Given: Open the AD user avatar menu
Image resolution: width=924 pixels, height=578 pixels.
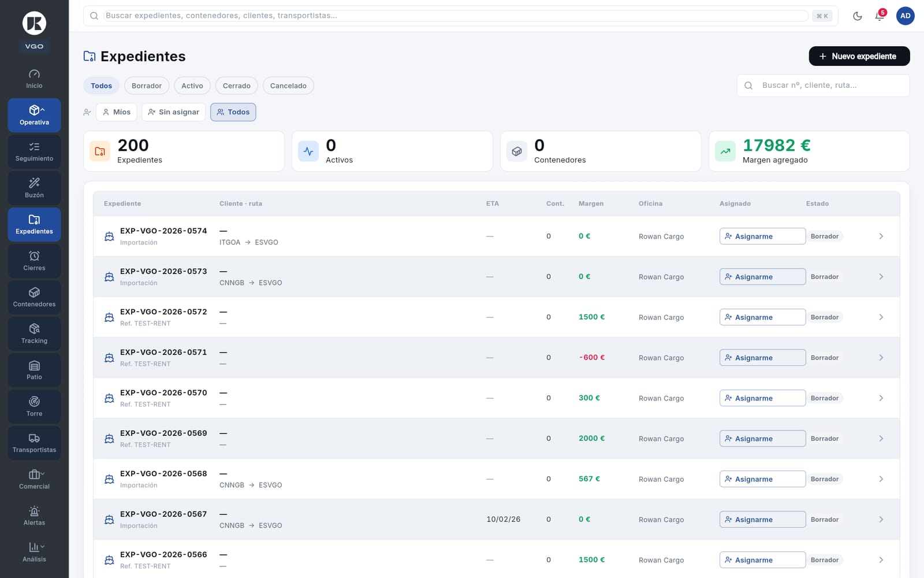Looking at the screenshot, I should point(906,16).
